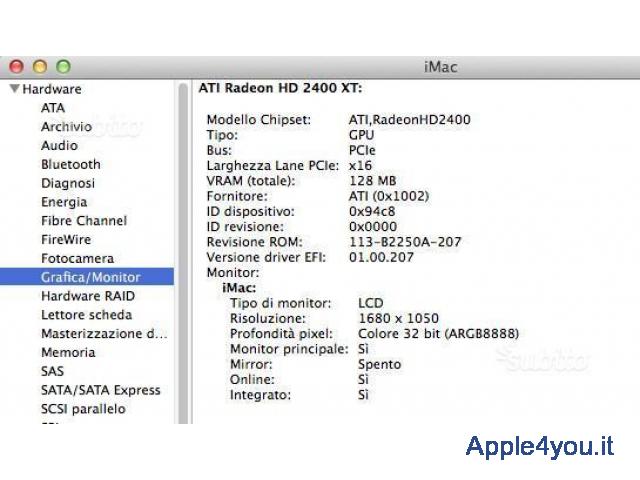
Task: Open the Archivio section
Action: (66, 127)
